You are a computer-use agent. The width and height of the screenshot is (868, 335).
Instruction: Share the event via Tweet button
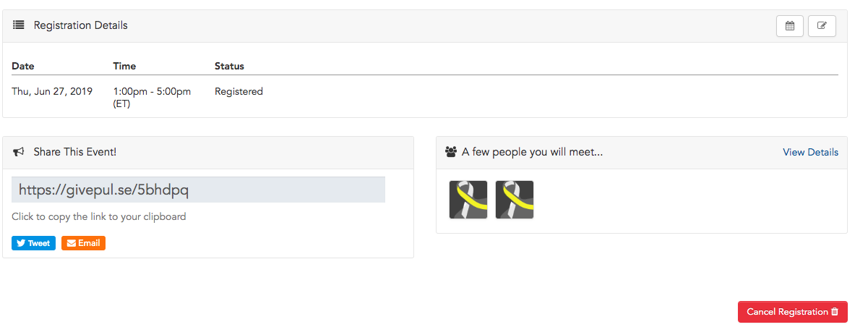(x=33, y=243)
